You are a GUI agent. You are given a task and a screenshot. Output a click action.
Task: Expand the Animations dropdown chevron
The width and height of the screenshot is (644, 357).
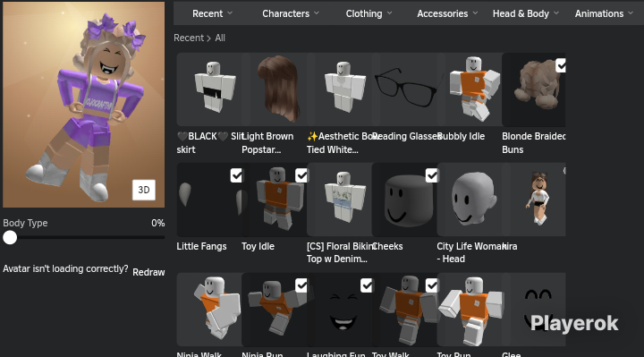[x=631, y=13]
